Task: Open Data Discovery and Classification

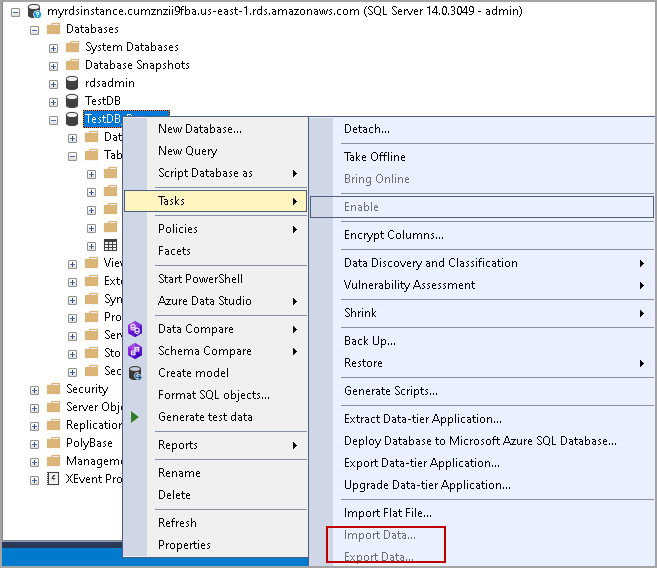Action: 482,263
